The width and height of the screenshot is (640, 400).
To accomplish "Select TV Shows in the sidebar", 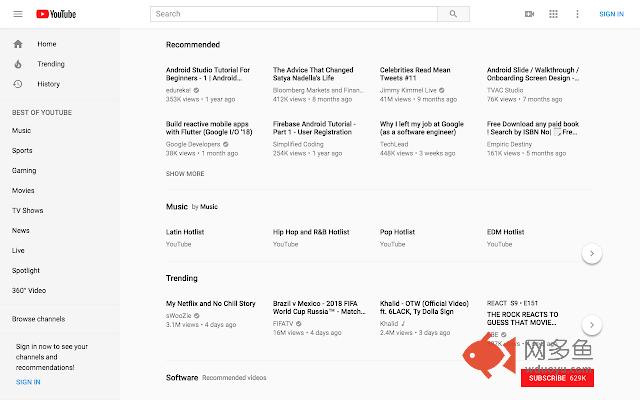I will point(27,211).
